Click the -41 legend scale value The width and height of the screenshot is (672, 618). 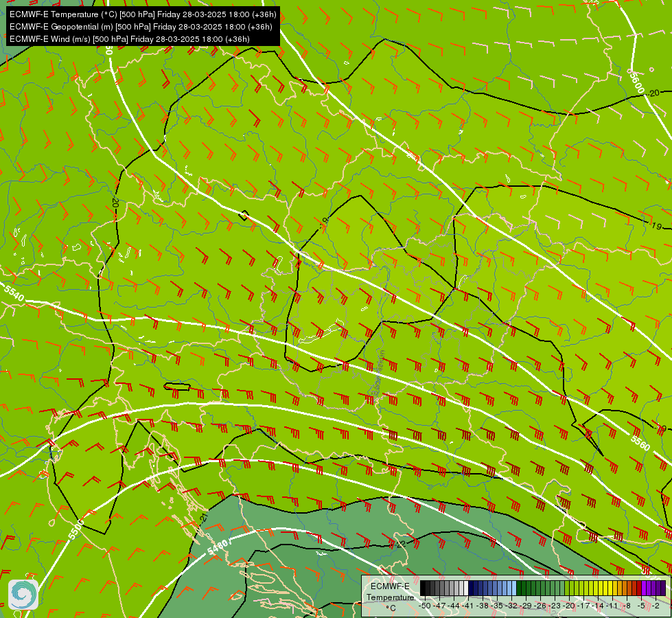[468, 606]
